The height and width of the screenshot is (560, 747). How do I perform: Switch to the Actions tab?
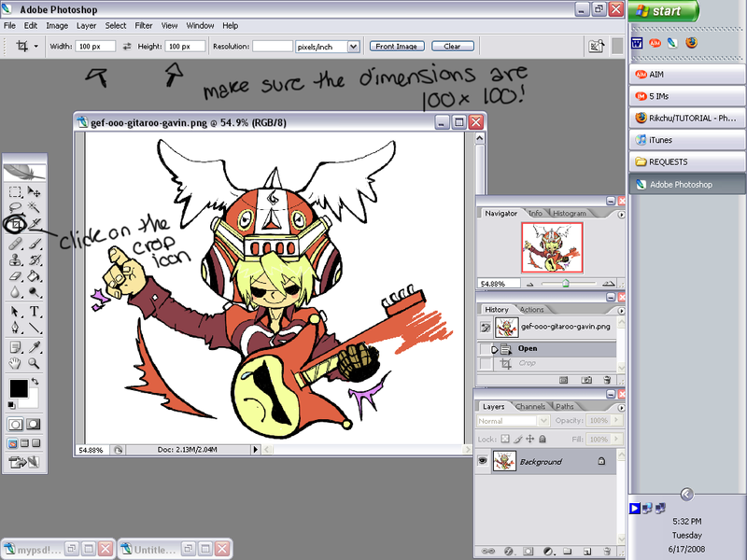click(x=531, y=310)
